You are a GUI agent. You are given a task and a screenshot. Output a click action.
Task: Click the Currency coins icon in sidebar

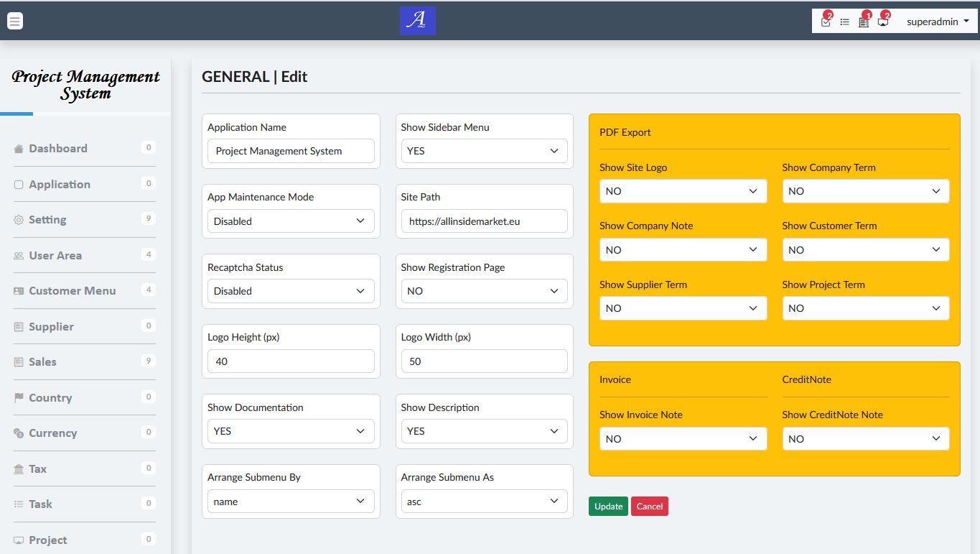(19, 433)
